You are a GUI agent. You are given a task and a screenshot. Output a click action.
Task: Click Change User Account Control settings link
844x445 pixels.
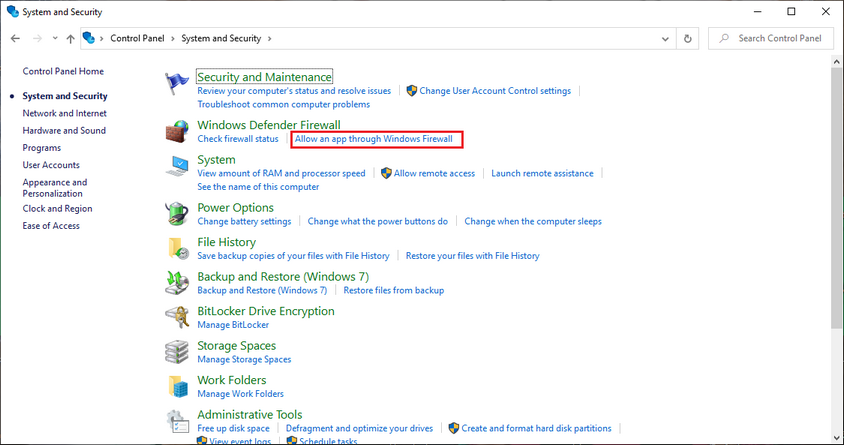495,90
